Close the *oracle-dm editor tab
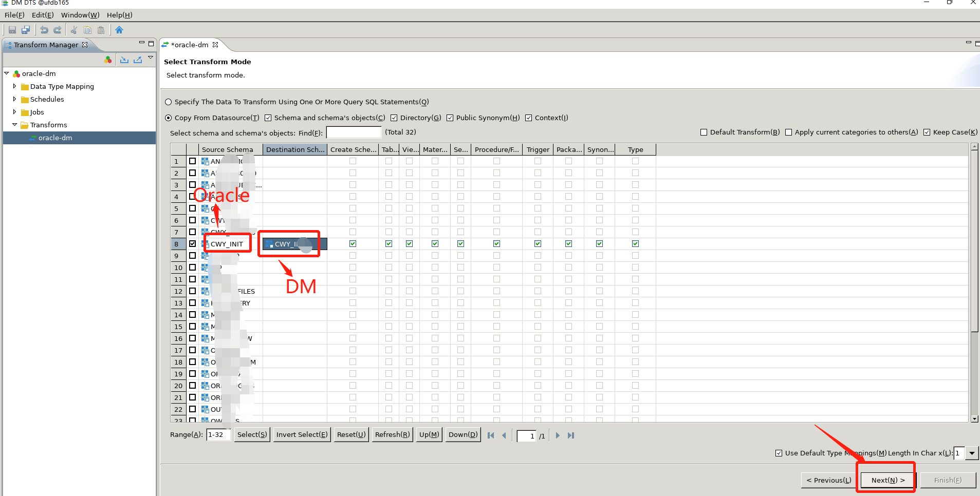The image size is (980, 496). tap(215, 45)
